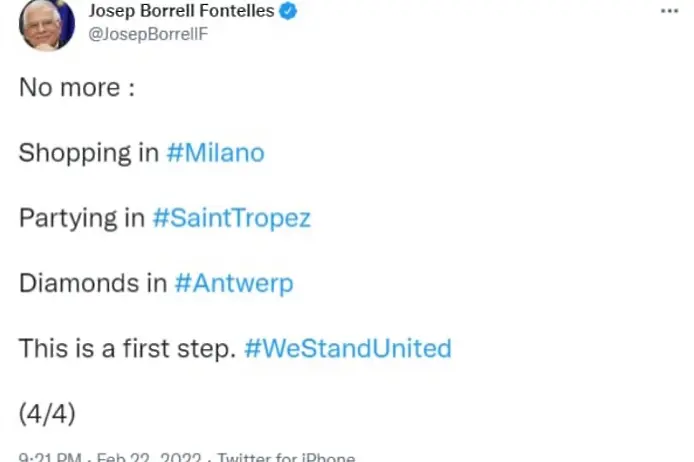694x462 pixels.
Task: Follow the #SaintTropez hashtag link
Action: [231, 218]
